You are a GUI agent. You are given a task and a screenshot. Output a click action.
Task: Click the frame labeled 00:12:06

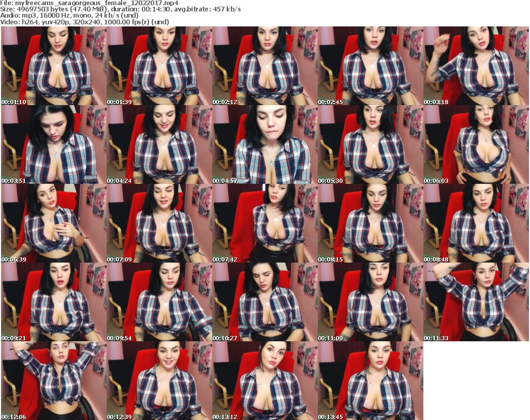pos(54,381)
